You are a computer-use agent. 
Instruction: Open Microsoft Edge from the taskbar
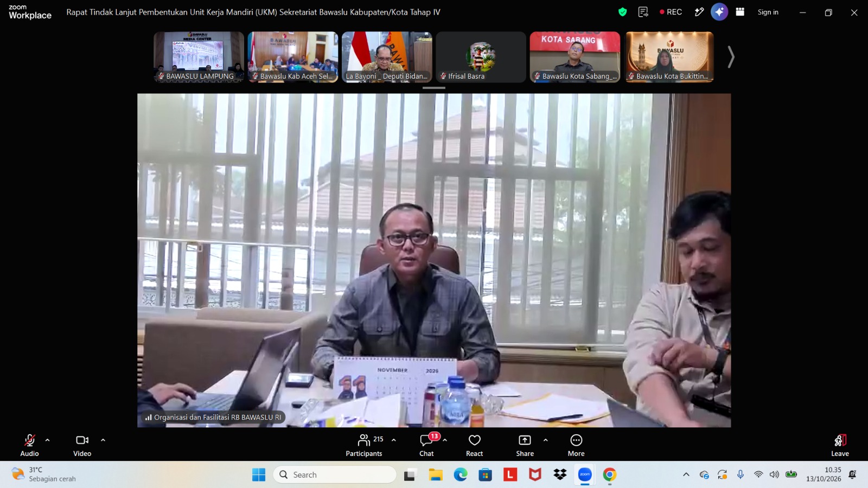pos(461,475)
